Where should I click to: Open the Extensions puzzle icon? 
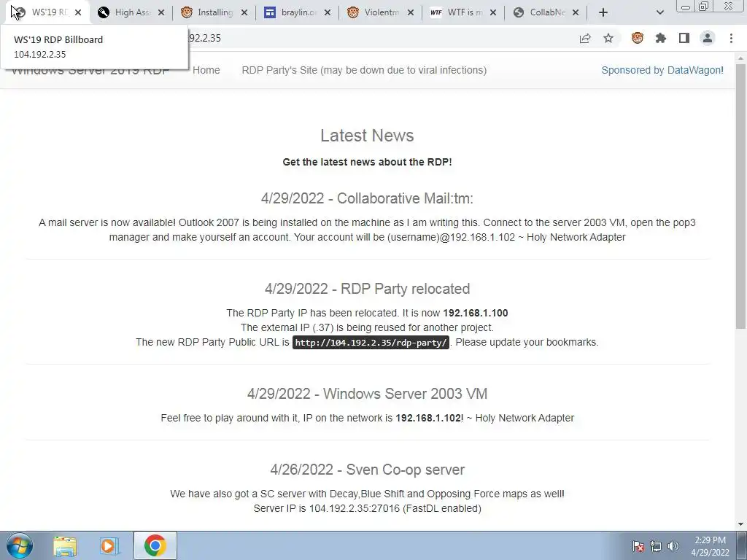[661, 38]
